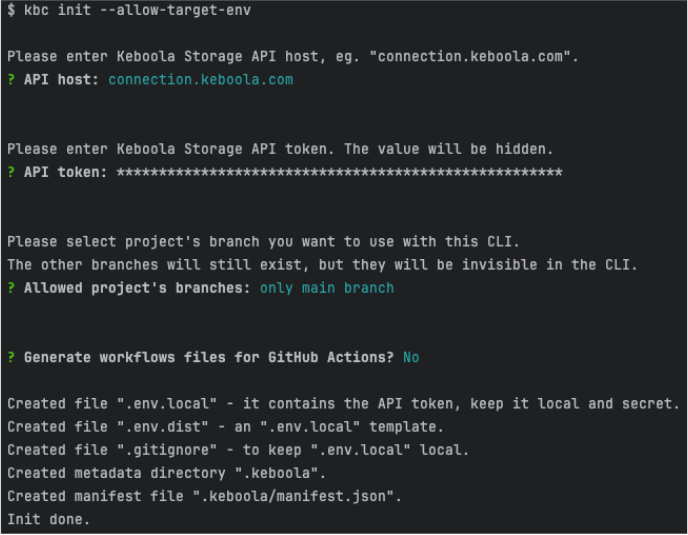The image size is (688, 535).
Task: Select the 'only main branch' answer text
Action: pyautogui.click(x=327, y=288)
